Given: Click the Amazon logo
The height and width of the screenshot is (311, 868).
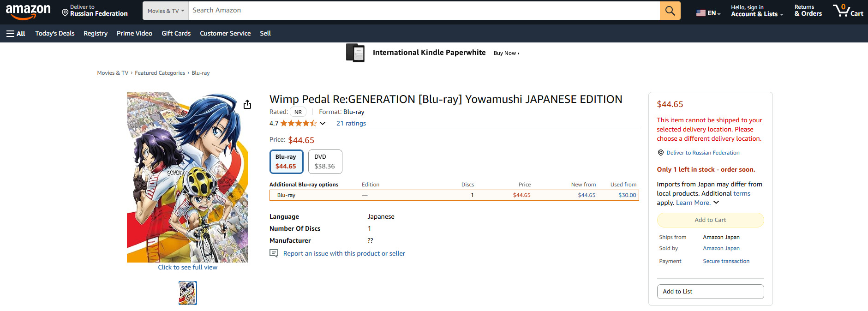Looking at the screenshot, I should 28,12.
